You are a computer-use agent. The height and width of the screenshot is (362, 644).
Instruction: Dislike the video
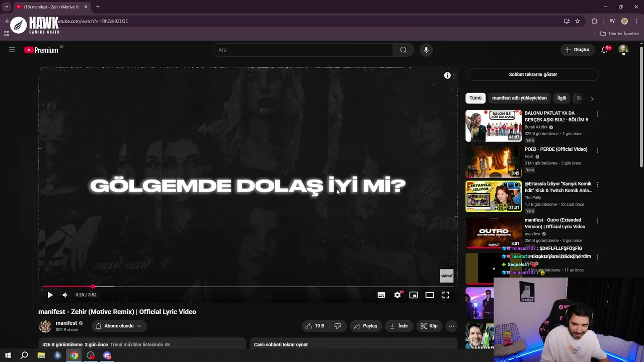pos(338,326)
